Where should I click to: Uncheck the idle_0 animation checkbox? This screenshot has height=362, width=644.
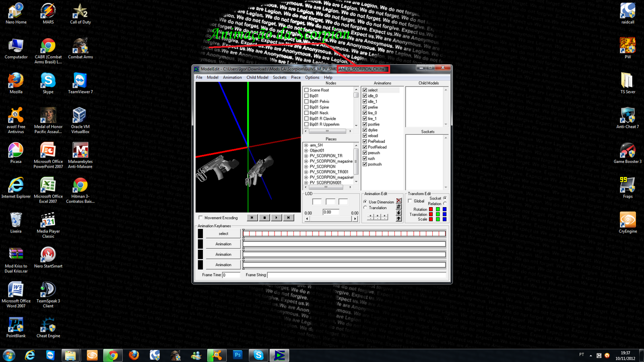tap(365, 96)
